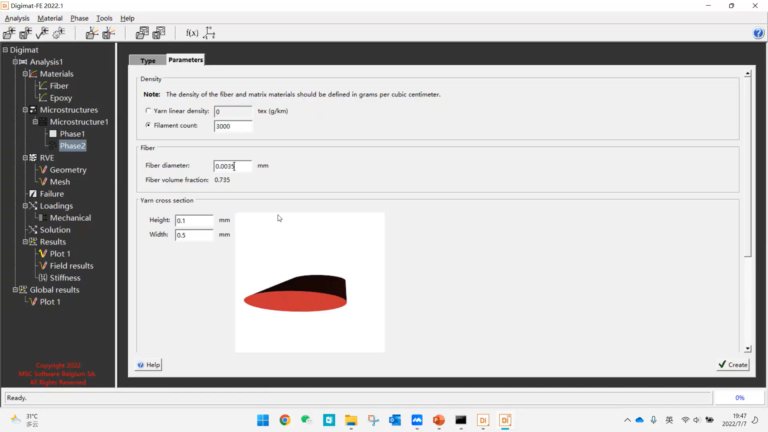Click the Failure node icon
The width and height of the screenshot is (768, 432).
point(33,194)
